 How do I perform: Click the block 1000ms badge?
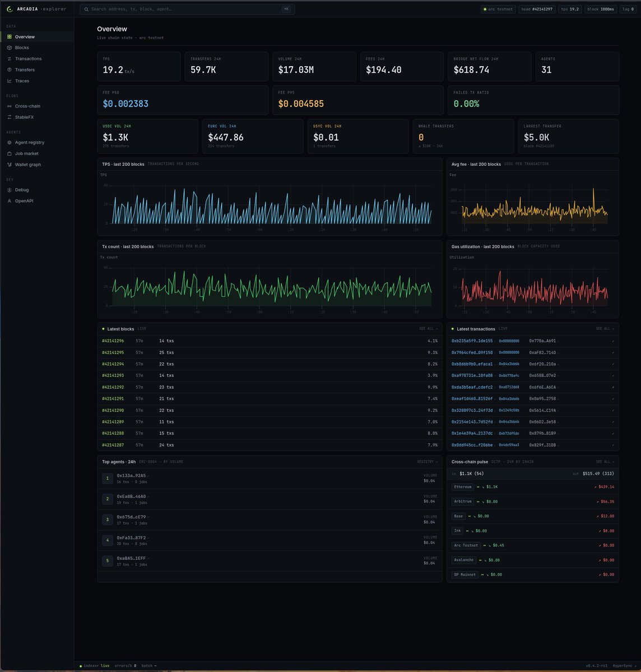coord(600,9)
